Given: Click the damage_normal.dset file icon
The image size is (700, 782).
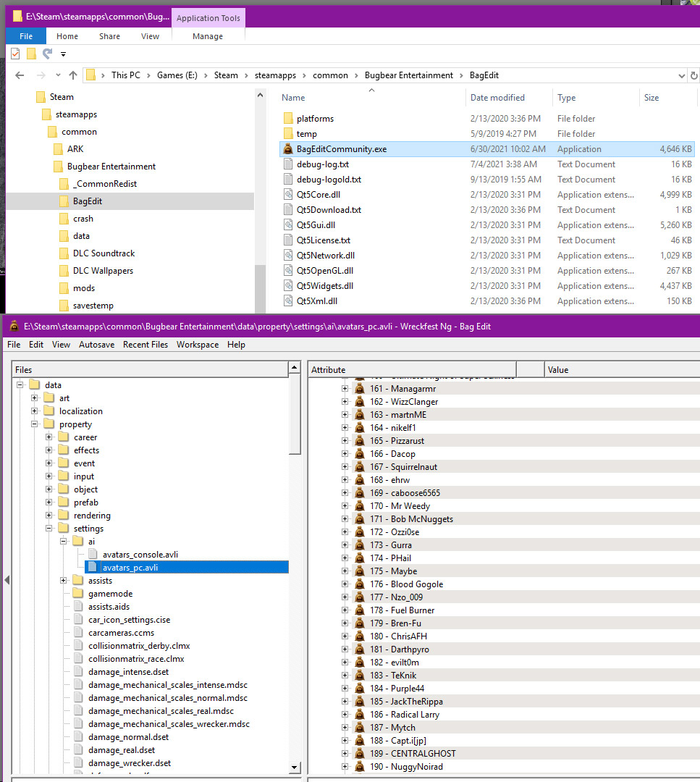Looking at the screenshot, I should coord(78,736).
